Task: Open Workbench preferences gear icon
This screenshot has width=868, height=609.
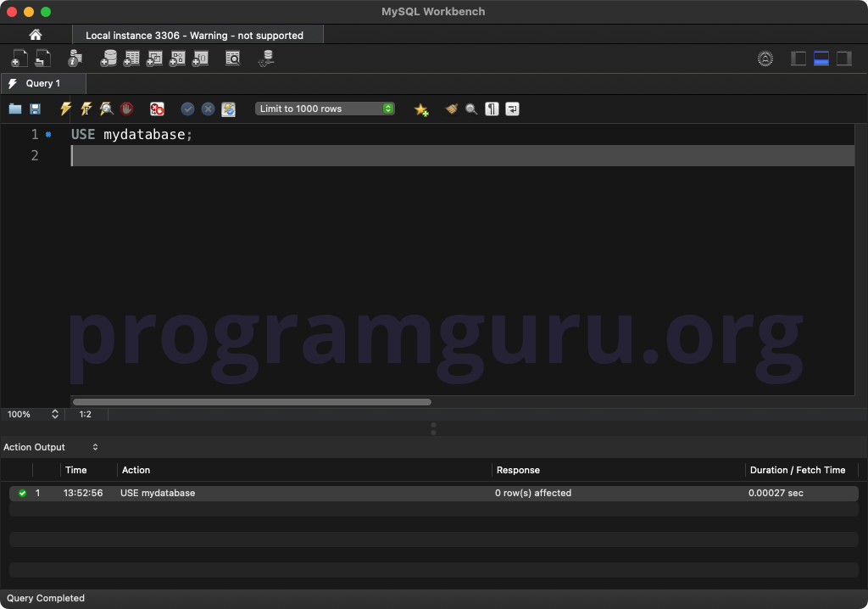Action: pos(765,59)
